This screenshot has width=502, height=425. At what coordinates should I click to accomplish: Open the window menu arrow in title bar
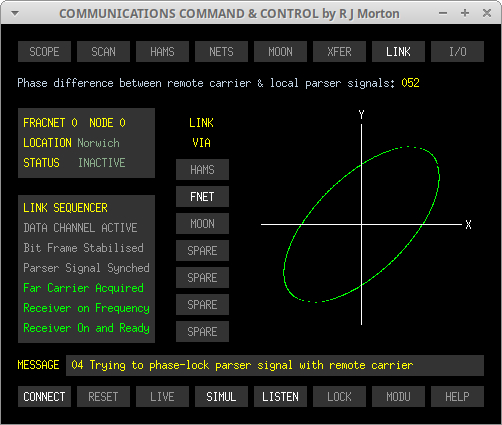[x=15, y=13]
